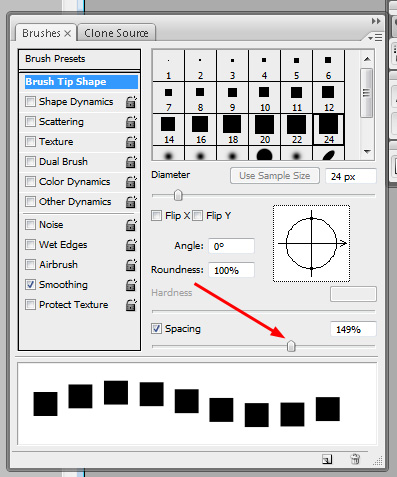This screenshot has height=477, width=397.
Task: Check the Flip X box
Action: 156,216
